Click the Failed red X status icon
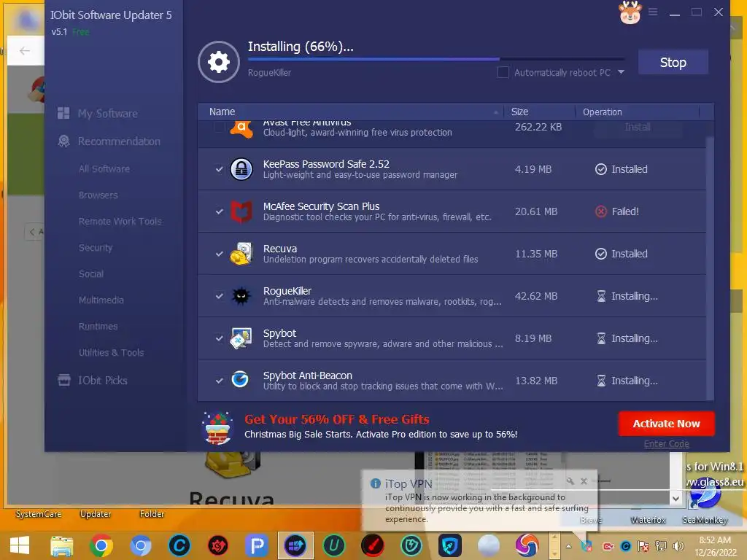 click(601, 211)
